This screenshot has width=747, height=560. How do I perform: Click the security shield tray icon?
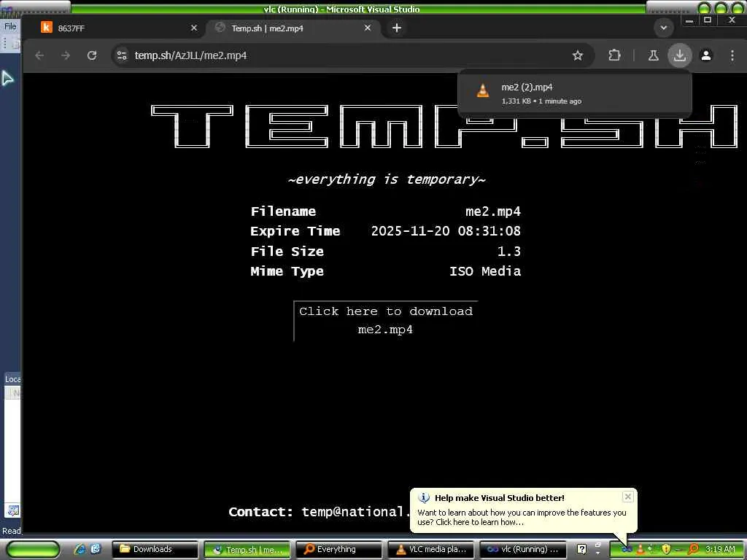pyautogui.click(x=666, y=549)
